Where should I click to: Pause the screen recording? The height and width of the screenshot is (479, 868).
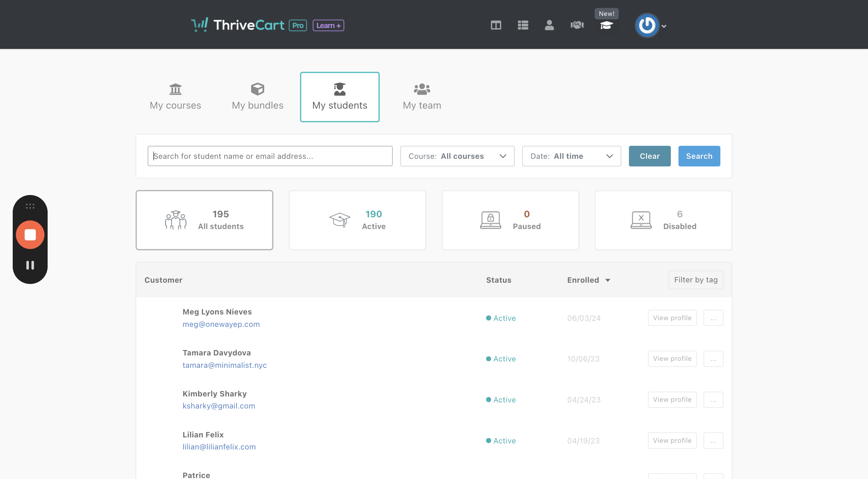(30, 265)
